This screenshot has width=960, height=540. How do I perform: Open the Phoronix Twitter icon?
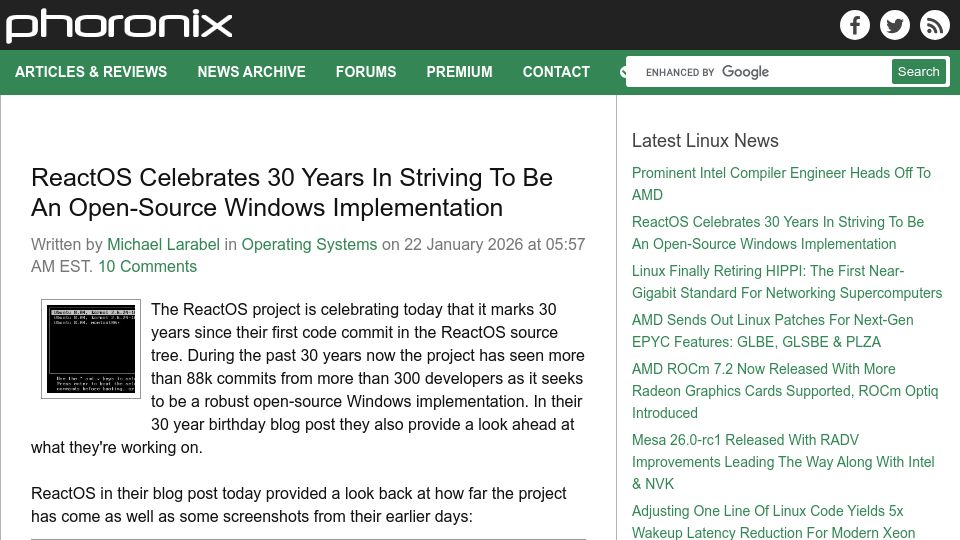coord(894,25)
